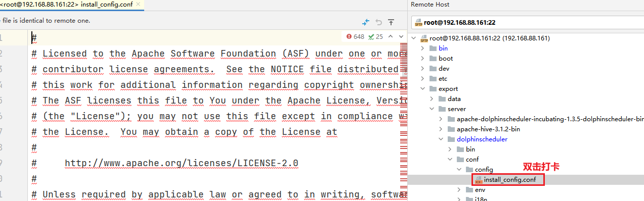The width and height of the screenshot is (644, 201).
Task: Click the error stripe scrollbar in editor
Action: point(404,121)
